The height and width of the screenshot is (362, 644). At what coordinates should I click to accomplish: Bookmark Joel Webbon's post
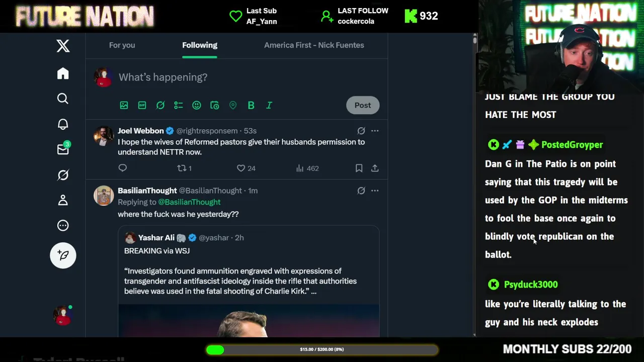[359, 168]
